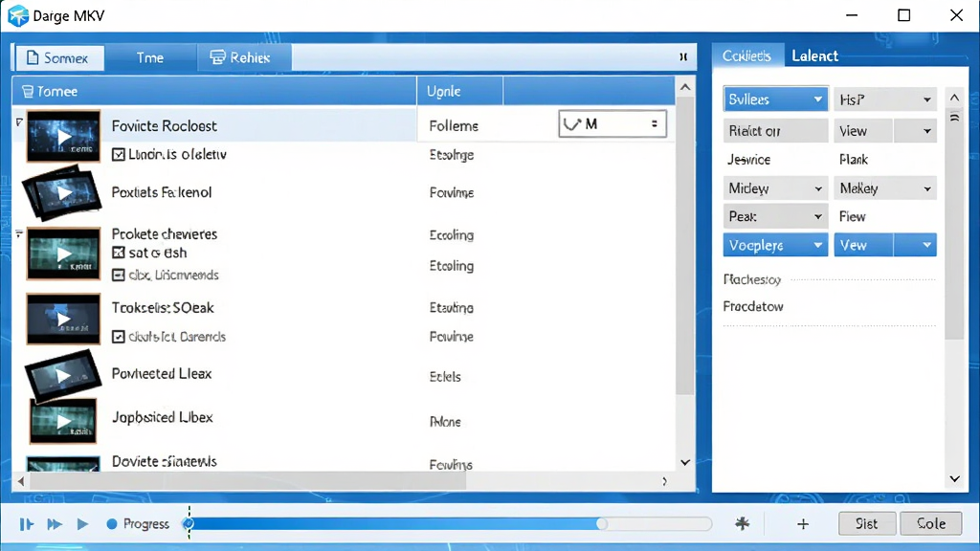Click the Tomee column header icon

pyautogui.click(x=28, y=92)
